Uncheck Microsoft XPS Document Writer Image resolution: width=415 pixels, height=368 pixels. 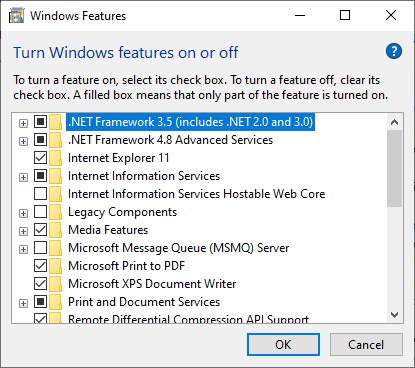pyautogui.click(x=40, y=284)
